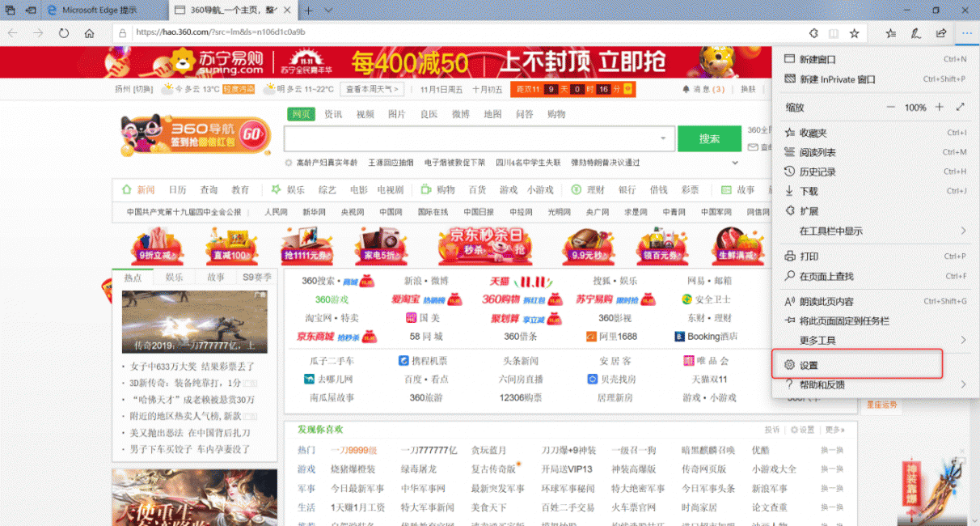Open 收藏夹 from the menu
This screenshot has width=980, height=526.
[x=877, y=133]
